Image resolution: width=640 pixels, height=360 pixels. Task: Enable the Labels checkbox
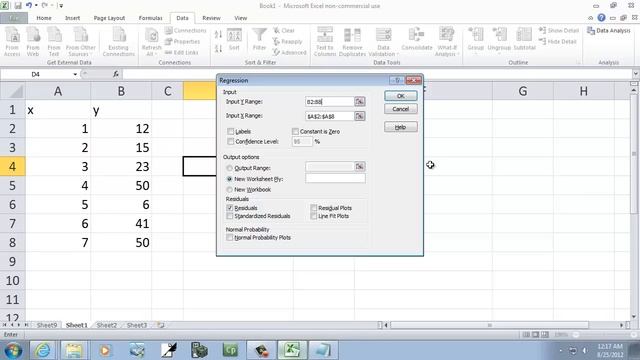click(231, 131)
